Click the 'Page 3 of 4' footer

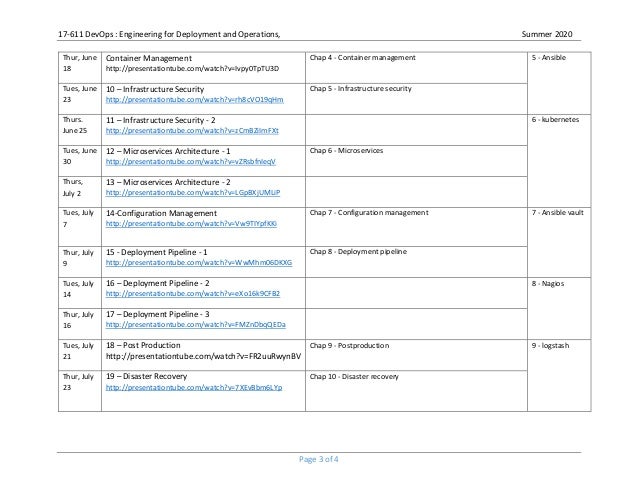pyautogui.click(x=319, y=459)
